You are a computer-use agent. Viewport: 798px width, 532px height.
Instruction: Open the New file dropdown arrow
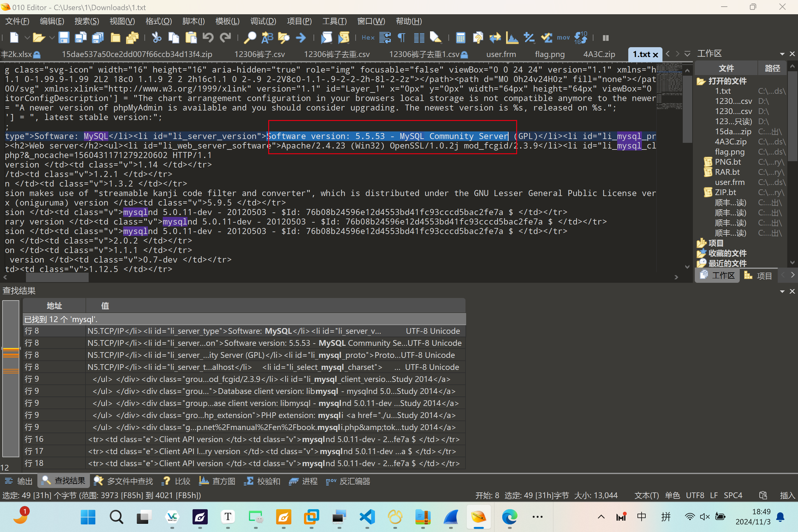click(27, 38)
